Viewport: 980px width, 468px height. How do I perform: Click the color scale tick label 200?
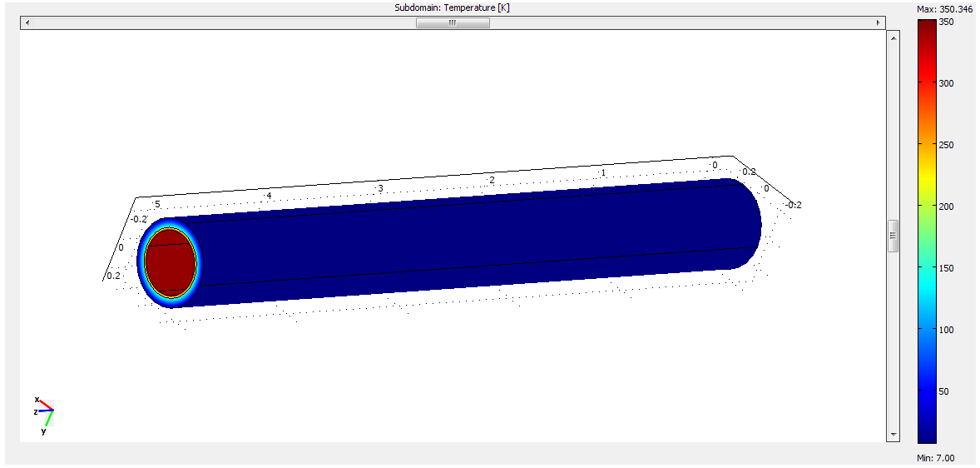click(x=946, y=206)
